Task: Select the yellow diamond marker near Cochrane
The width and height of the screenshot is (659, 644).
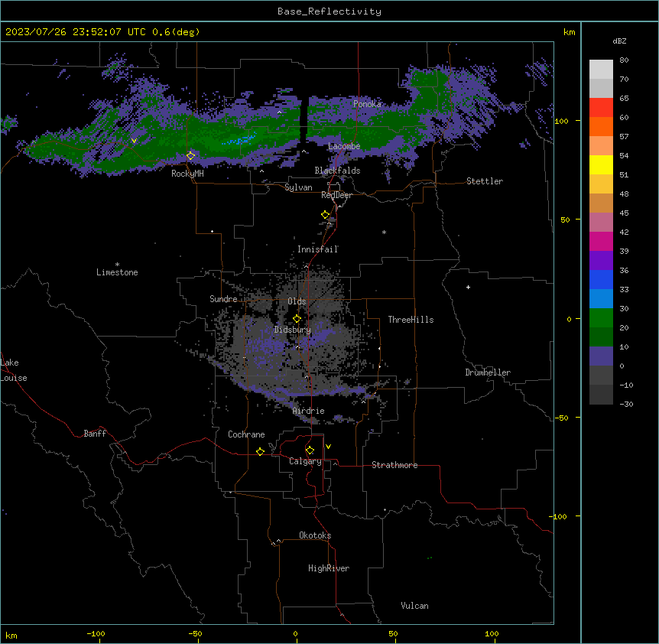Action: pyautogui.click(x=260, y=451)
